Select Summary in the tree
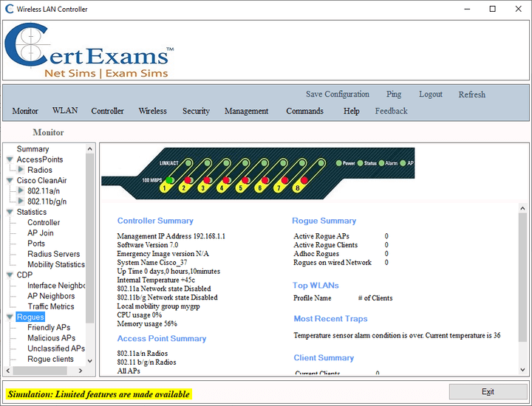This screenshot has height=406, width=532. (33, 149)
